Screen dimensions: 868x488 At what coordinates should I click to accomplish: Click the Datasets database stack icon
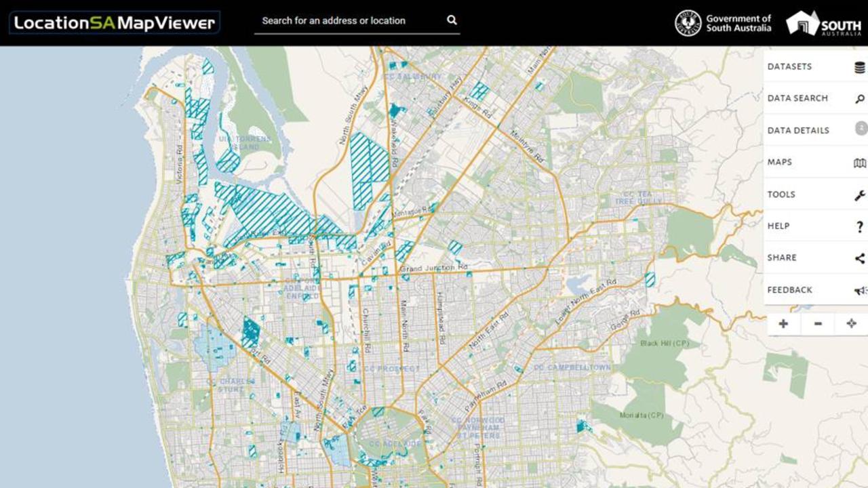[860, 67]
